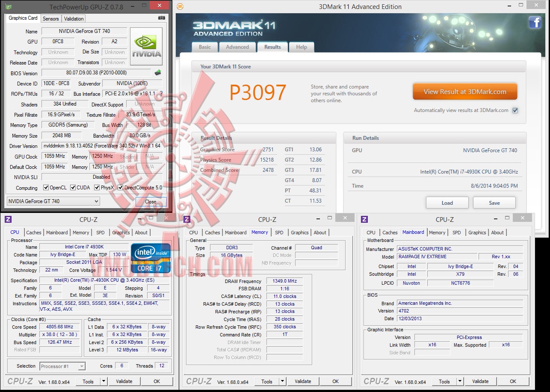
Task: Click the CAS# Latency value 11.0 clocks
Action: coord(284,296)
